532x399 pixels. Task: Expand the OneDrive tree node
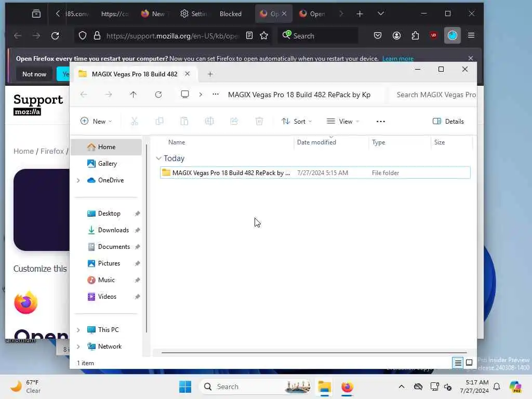pyautogui.click(x=78, y=180)
